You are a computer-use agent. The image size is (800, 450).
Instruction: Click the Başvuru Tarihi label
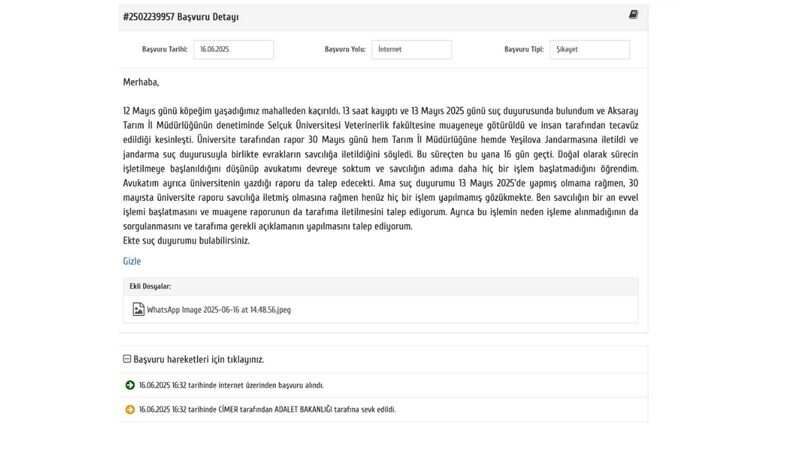(165, 49)
